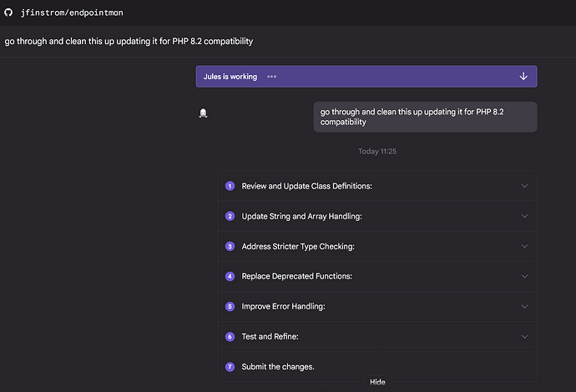Click step 4 number badge
The image size is (576, 392).
[x=230, y=276]
